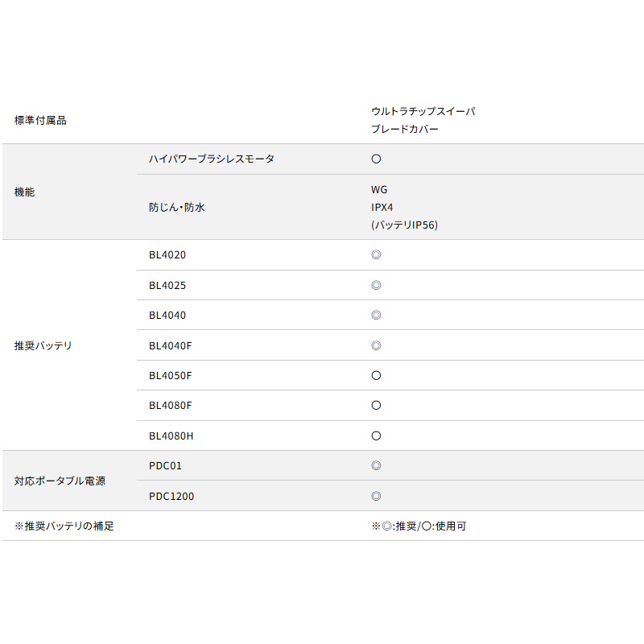The image size is (644, 644).
Task: Click the ※◎:推奨/○:使用可 legend text
Action: click(x=419, y=526)
